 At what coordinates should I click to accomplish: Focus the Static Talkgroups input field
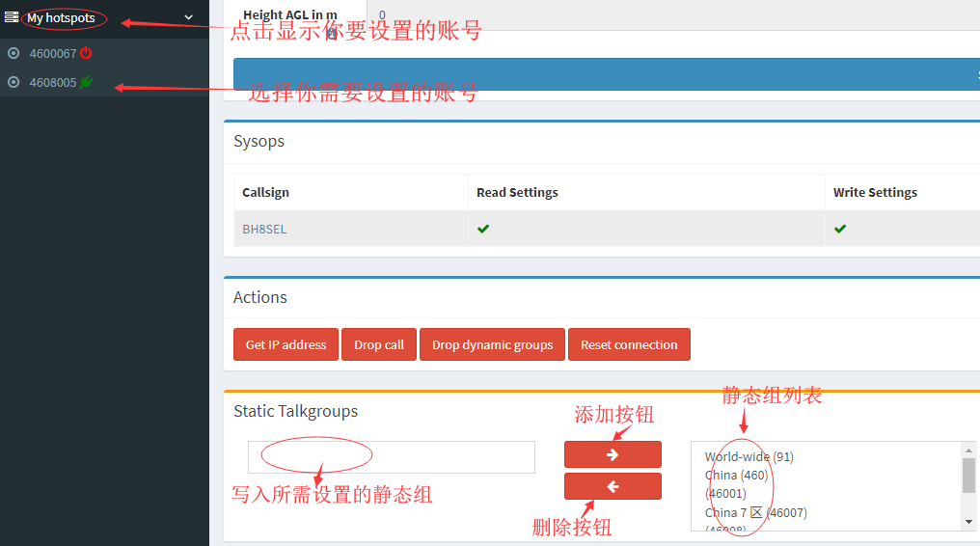point(391,457)
